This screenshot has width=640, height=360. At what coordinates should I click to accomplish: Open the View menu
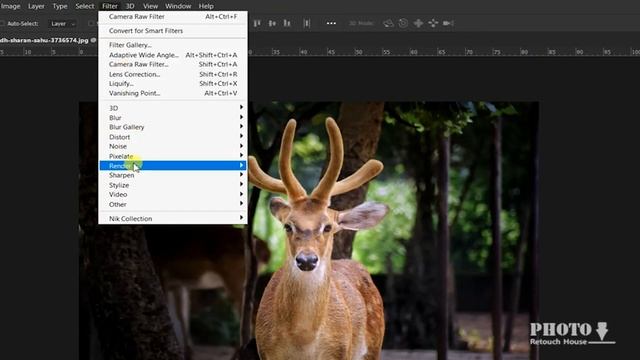(x=150, y=6)
